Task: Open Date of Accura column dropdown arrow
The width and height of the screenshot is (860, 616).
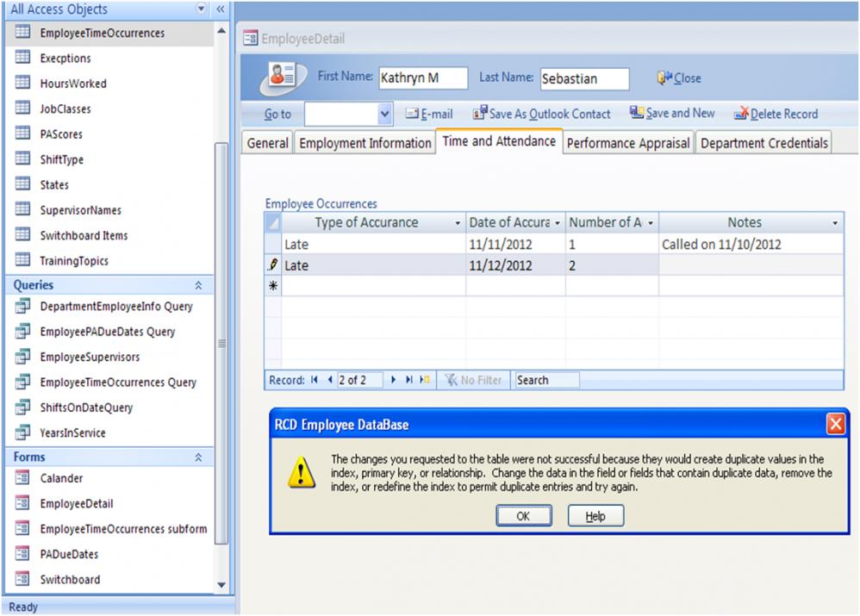Action: click(558, 222)
